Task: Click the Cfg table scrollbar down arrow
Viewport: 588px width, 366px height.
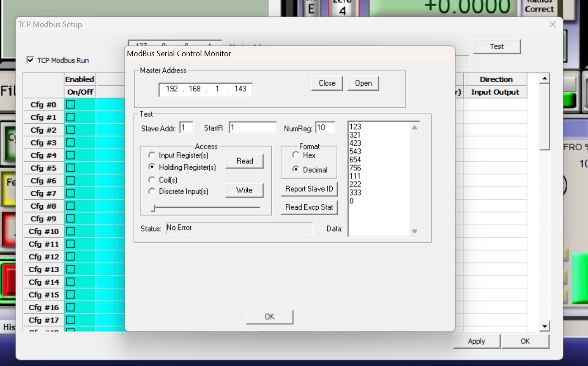Action: tap(544, 326)
